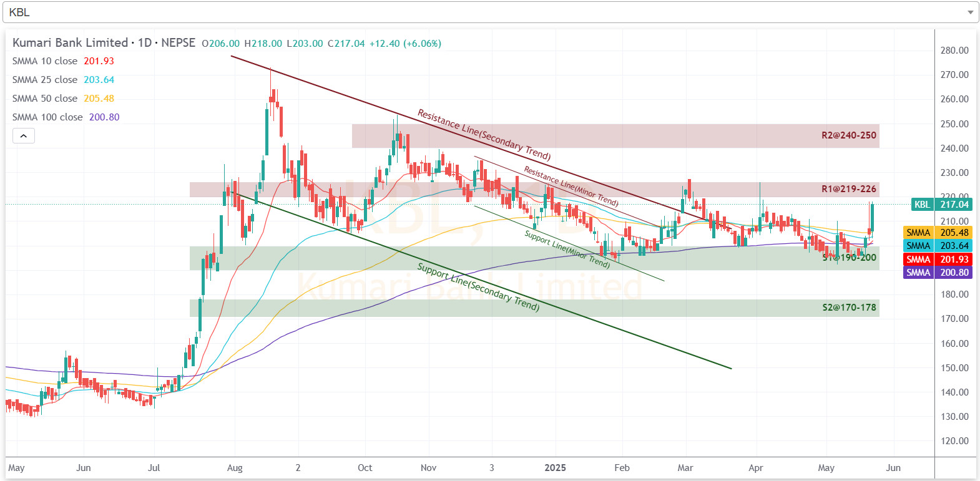Image resolution: width=980 pixels, height=481 pixels.
Task: Click the purple SMMA 200.80 axis tag
Action: pos(938,272)
